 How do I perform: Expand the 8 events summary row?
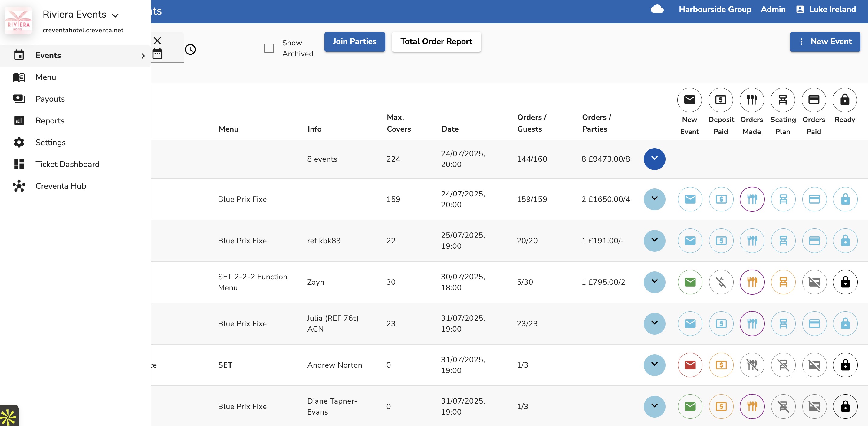[x=654, y=159]
